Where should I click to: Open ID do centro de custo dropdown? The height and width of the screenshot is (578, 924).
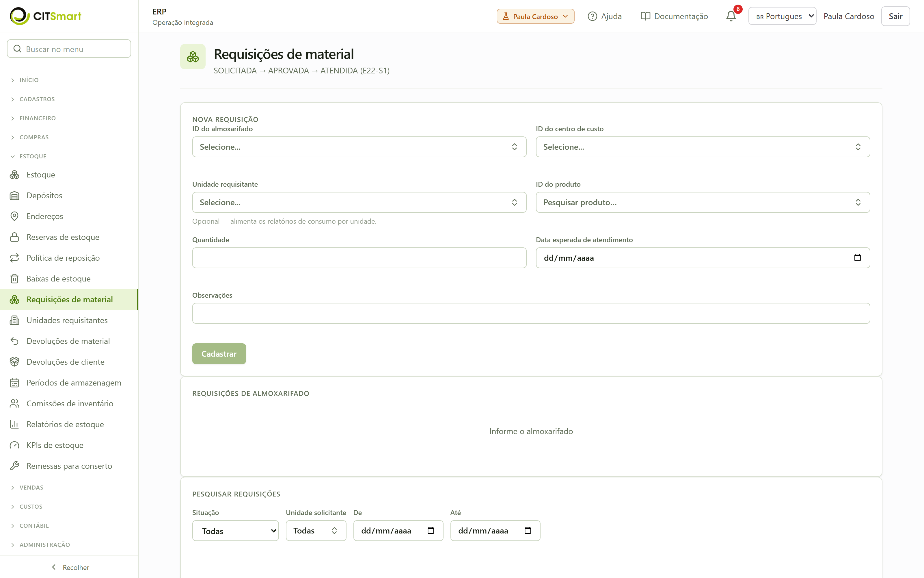(703, 147)
